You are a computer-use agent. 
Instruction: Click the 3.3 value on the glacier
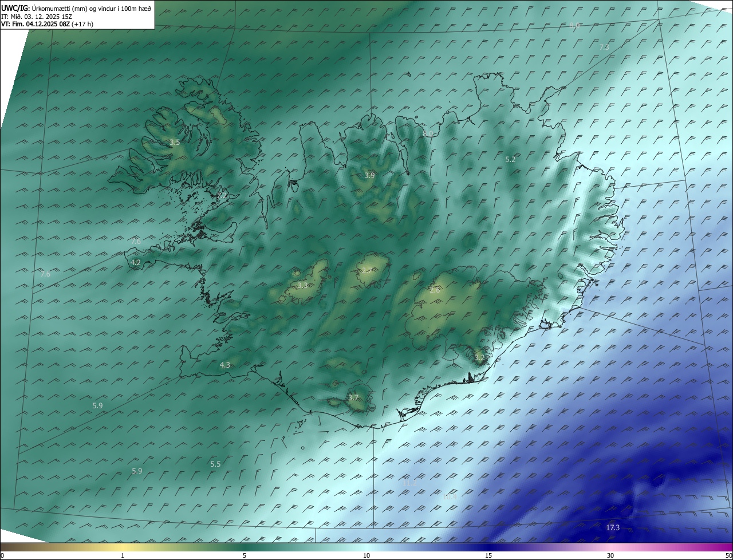[x=302, y=285]
